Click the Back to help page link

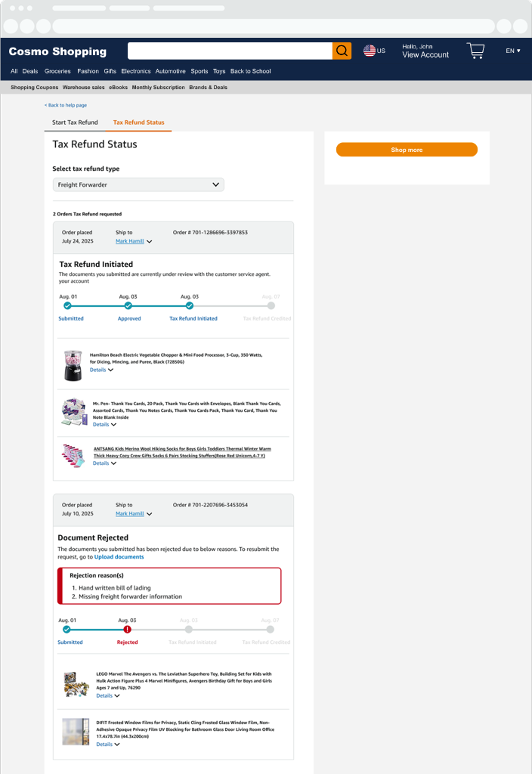coord(66,105)
